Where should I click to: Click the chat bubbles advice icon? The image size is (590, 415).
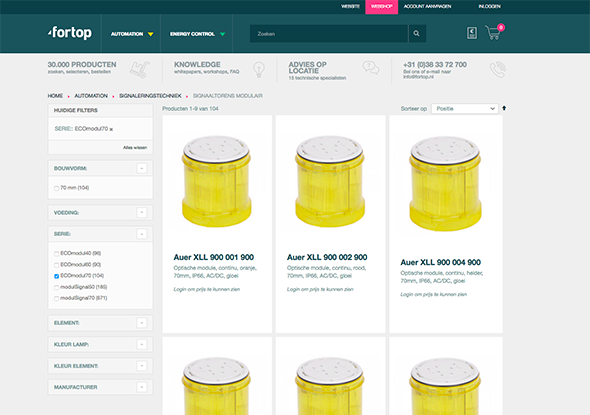[x=371, y=68]
